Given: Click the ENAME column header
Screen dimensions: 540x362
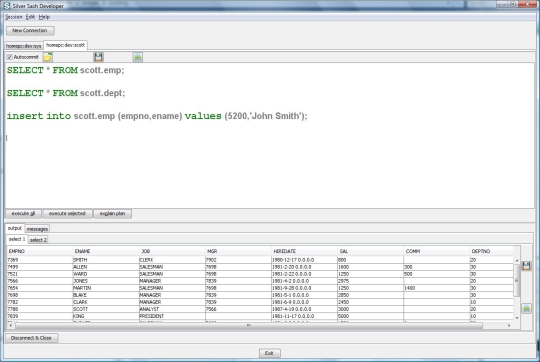Looking at the screenshot, I should [x=105, y=251].
